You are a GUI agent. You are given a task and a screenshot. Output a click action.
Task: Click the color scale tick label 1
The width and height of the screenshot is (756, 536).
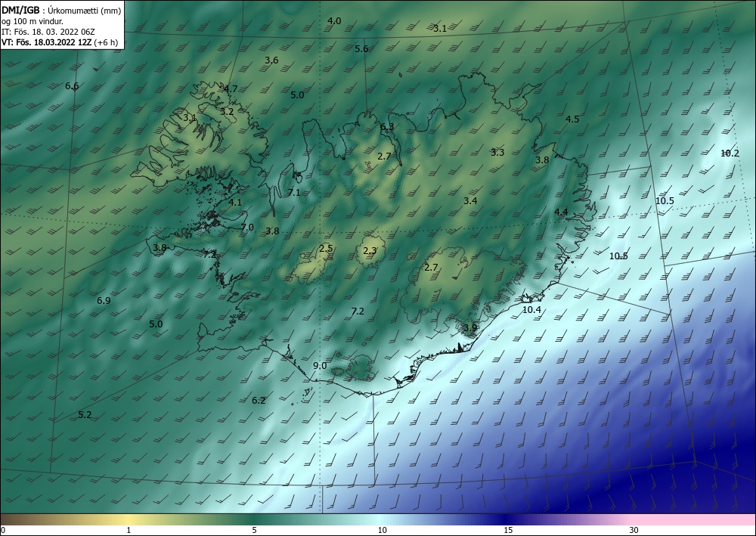[x=129, y=530]
